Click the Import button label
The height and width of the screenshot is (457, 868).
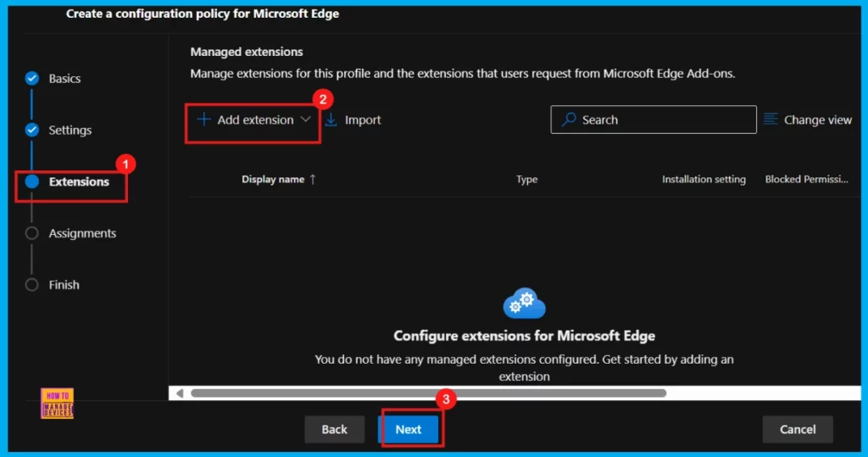point(363,120)
